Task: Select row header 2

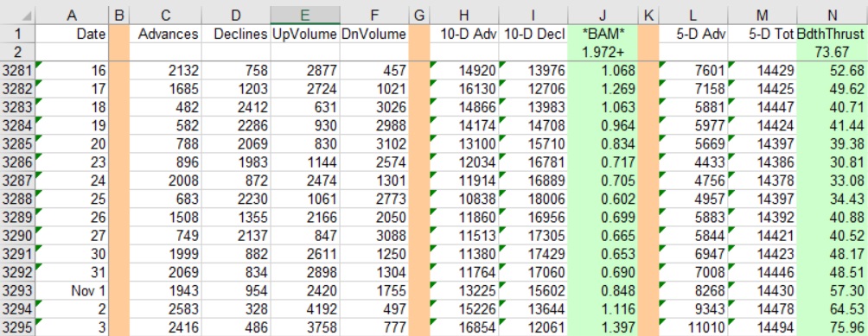Action: (x=17, y=53)
